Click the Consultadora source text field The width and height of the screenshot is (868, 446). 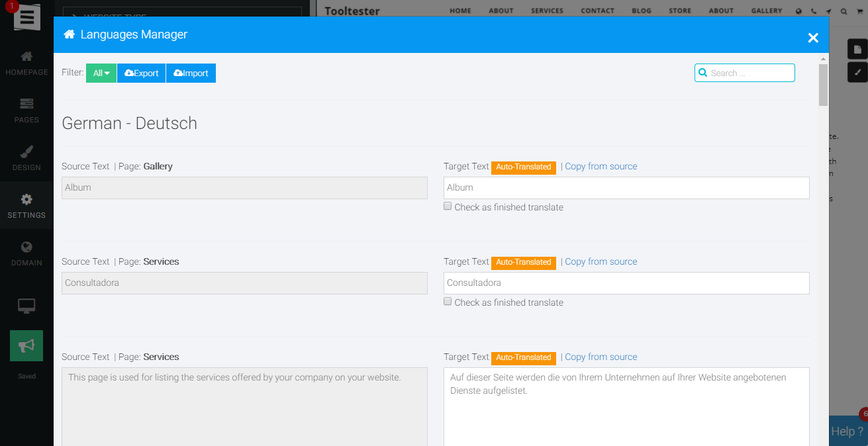244,283
